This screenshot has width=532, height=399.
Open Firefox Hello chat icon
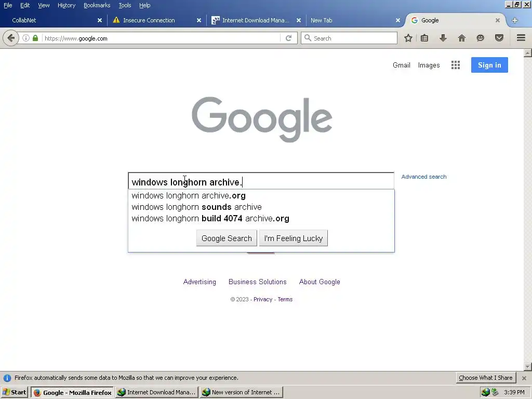(480, 38)
